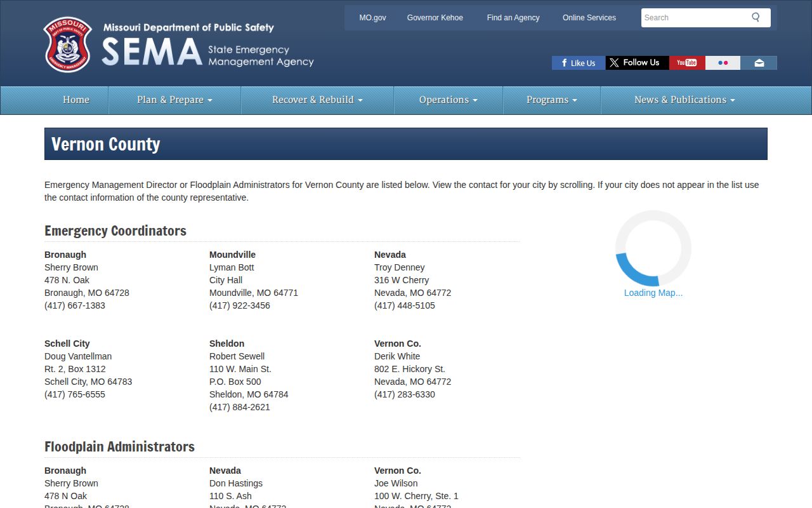The width and height of the screenshot is (812, 508).
Task: Click the Schell City heading
Action: click(x=67, y=344)
